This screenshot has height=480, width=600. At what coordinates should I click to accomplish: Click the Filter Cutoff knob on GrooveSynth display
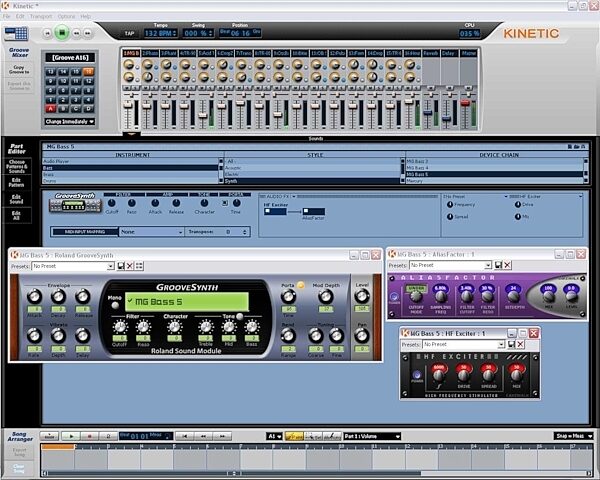point(120,328)
